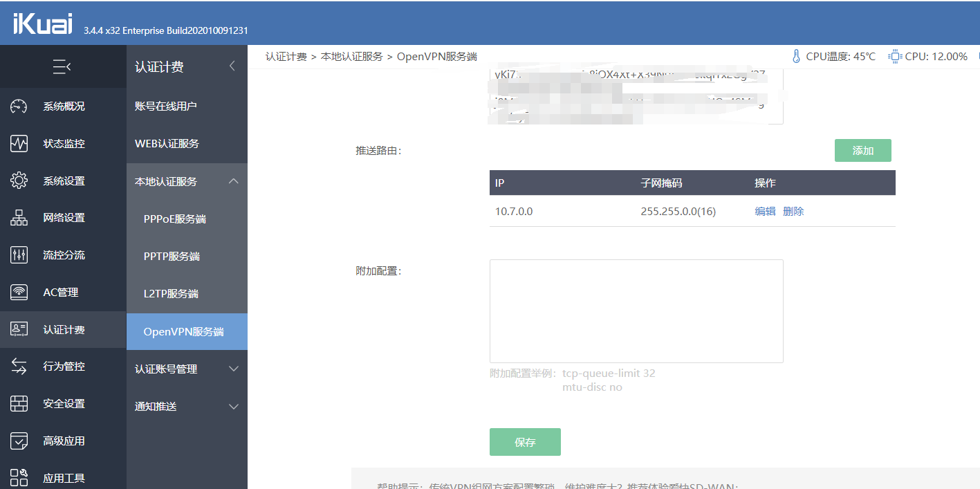980x489 pixels.
Task: Expand the 认证账号管理 section chevron
Action: click(x=234, y=369)
